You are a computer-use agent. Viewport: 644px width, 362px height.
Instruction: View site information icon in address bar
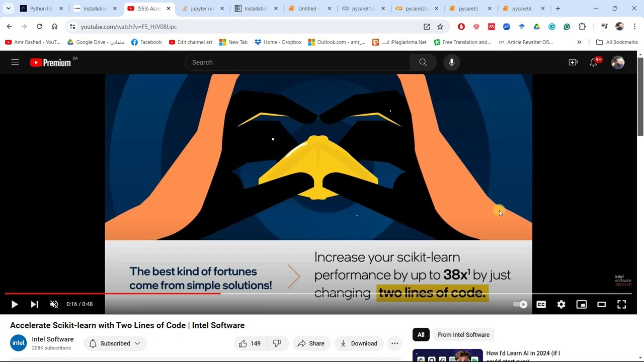pyautogui.click(x=72, y=27)
